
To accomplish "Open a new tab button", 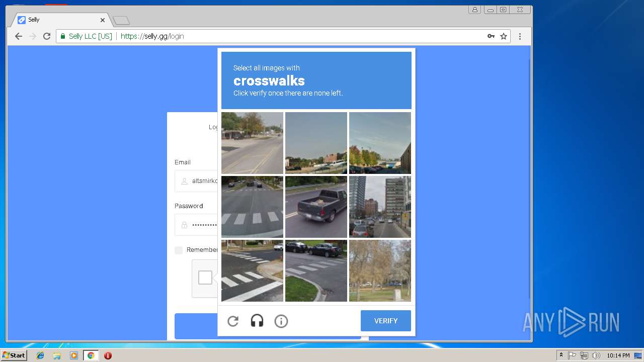I will click(x=121, y=21).
